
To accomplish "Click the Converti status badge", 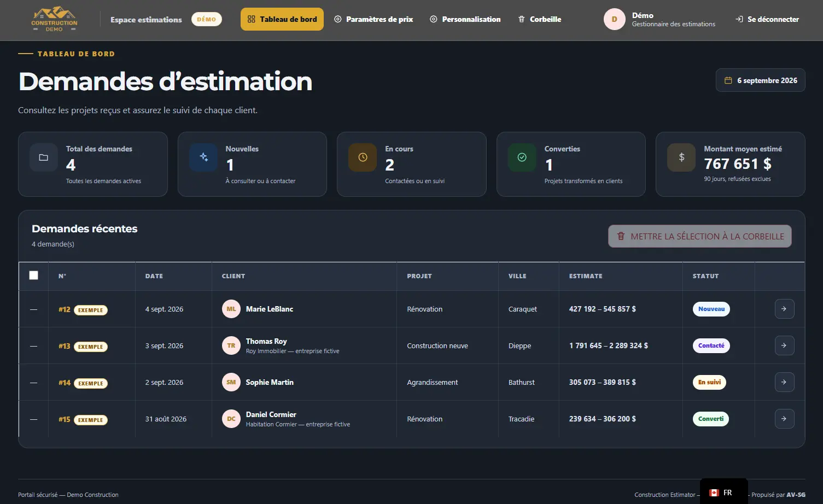I will (711, 419).
